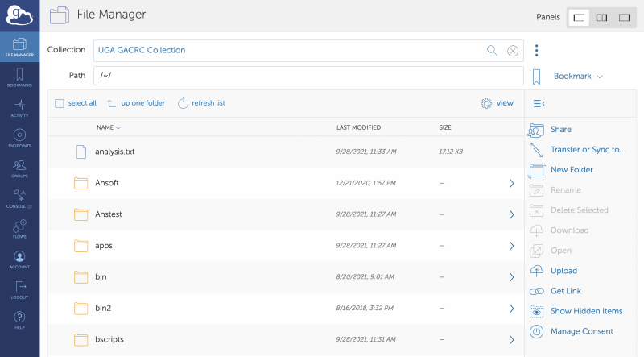Screen dimensions: 644x357
Task: Switch to the two-panel layout
Action: click(601, 17)
